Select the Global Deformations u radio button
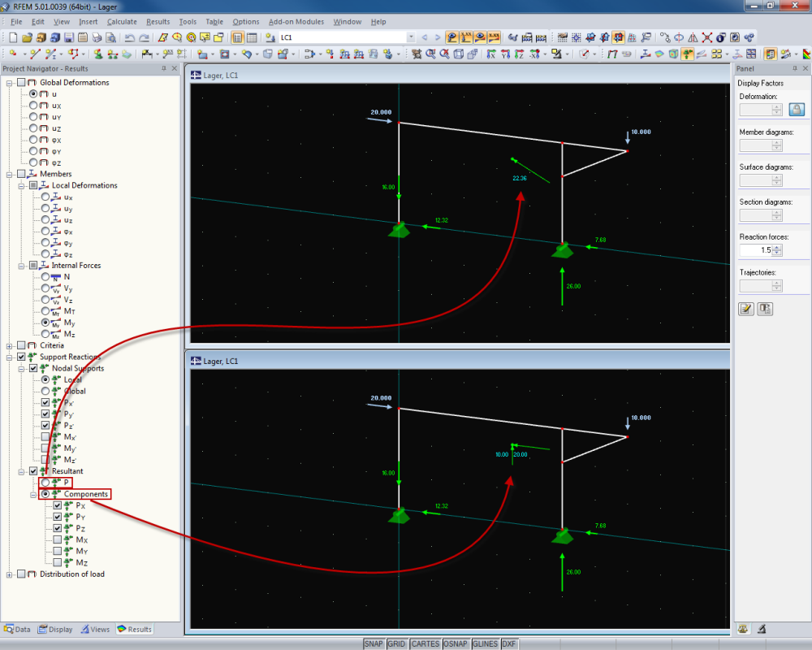Screen dimensions: 812x650 click(33, 93)
